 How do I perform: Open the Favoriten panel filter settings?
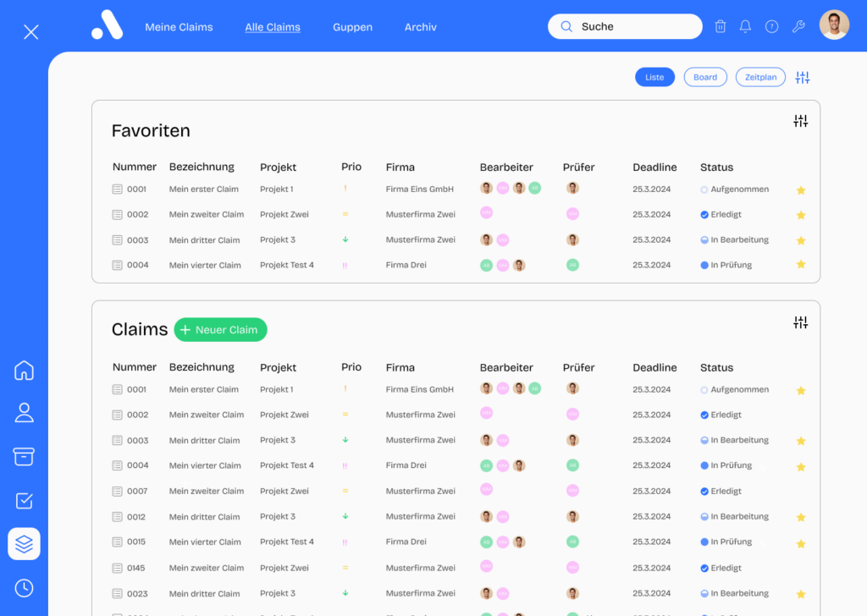pyautogui.click(x=800, y=121)
